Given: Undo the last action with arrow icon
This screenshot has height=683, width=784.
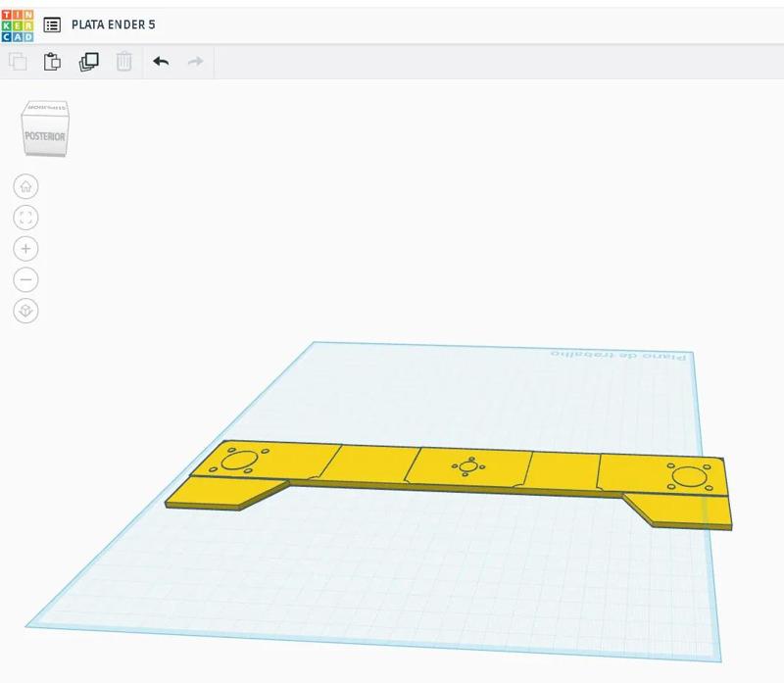Looking at the screenshot, I should [x=163, y=62].
